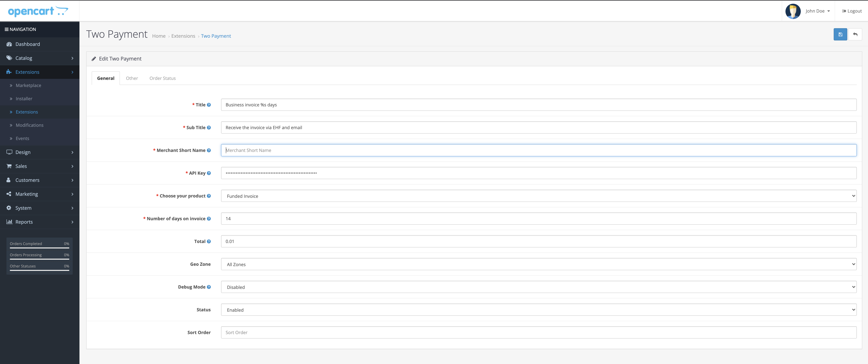Click the System gear icon
The image size is (868, 364).
click(x=9, y=208)
